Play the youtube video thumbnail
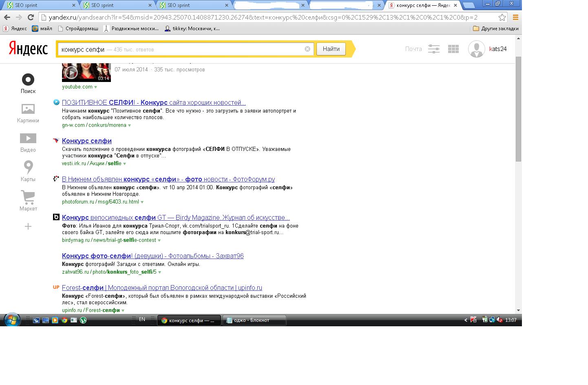 (86, 73)
